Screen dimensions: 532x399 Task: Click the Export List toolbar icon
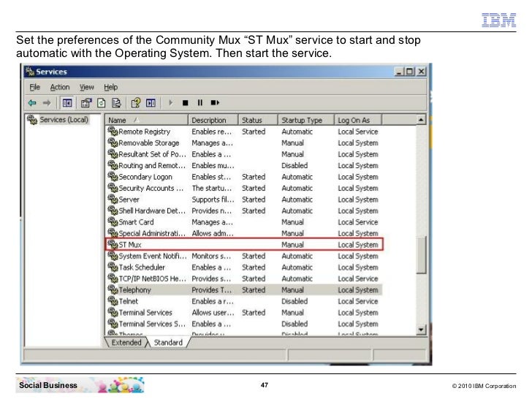point(116,102)
